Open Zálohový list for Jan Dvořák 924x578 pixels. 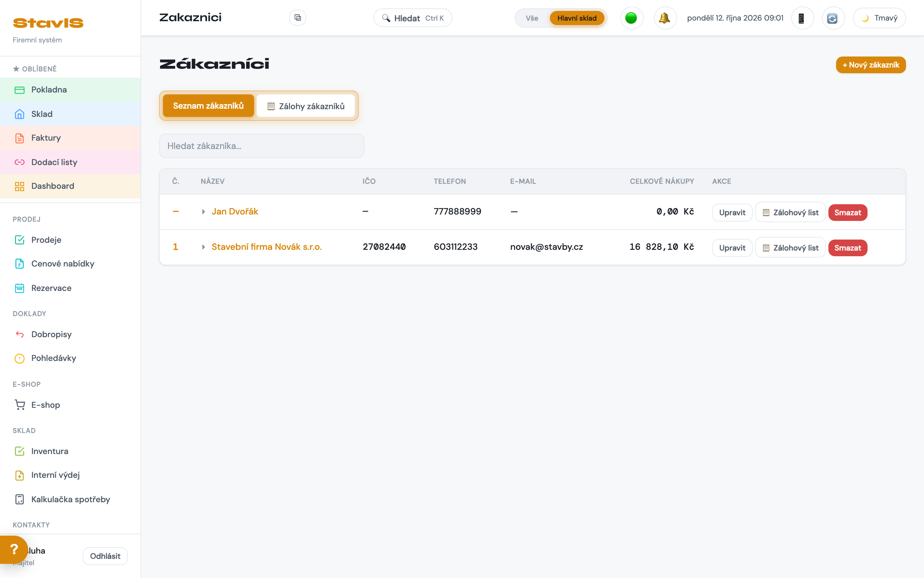coord(790,213)
